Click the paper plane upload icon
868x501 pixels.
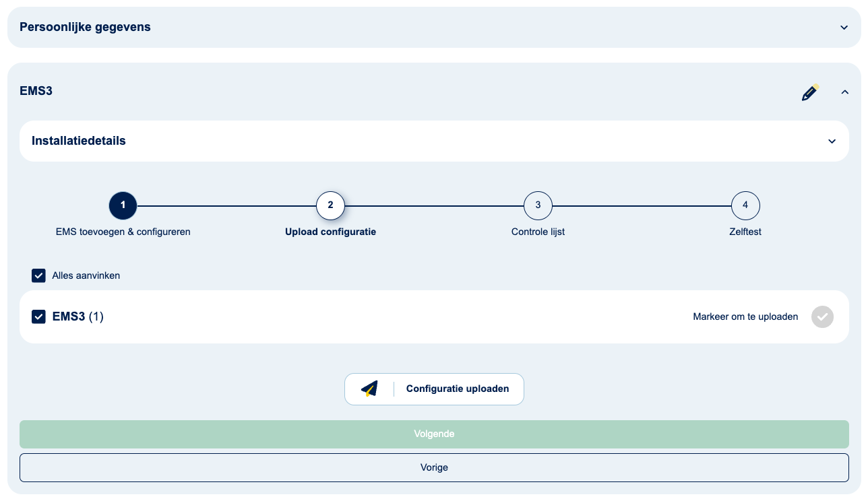coord(369,389)
